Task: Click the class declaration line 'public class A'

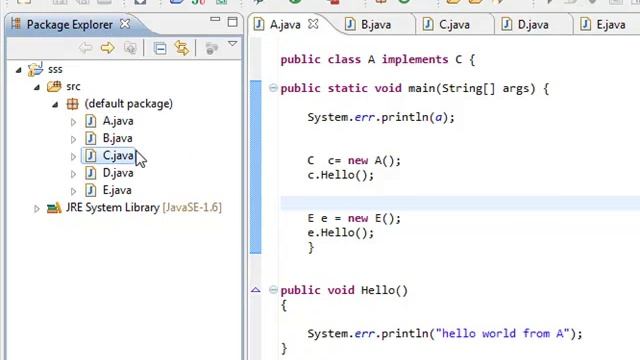Action: [378, 60]
